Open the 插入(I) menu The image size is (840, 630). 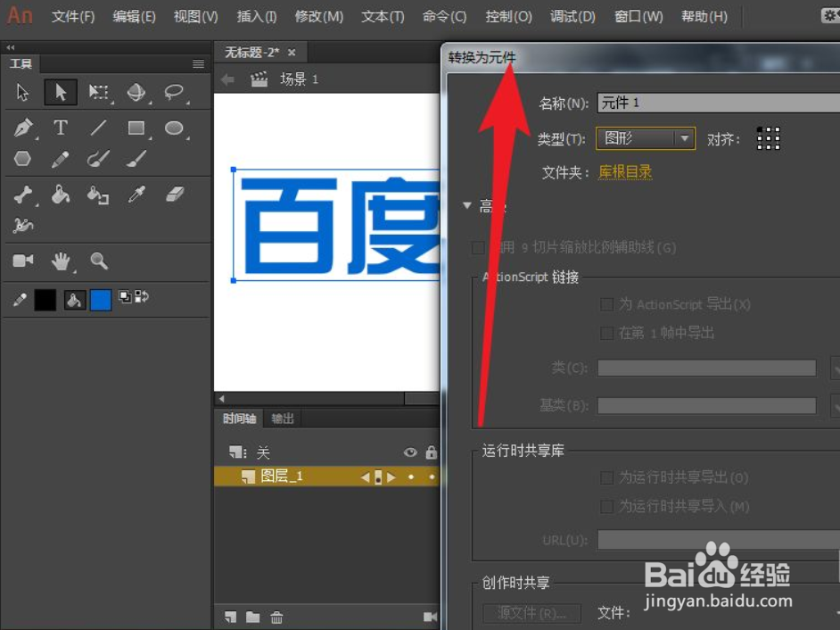257,17
